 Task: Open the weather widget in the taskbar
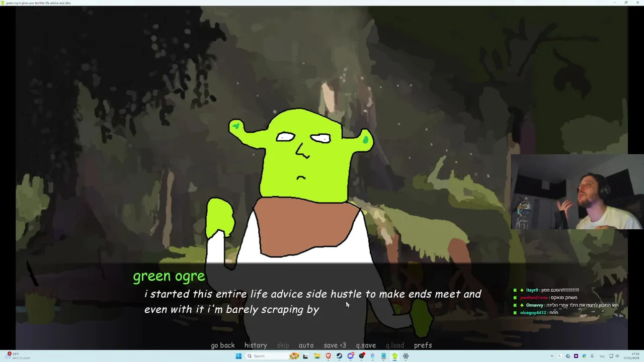coord(18,356)
